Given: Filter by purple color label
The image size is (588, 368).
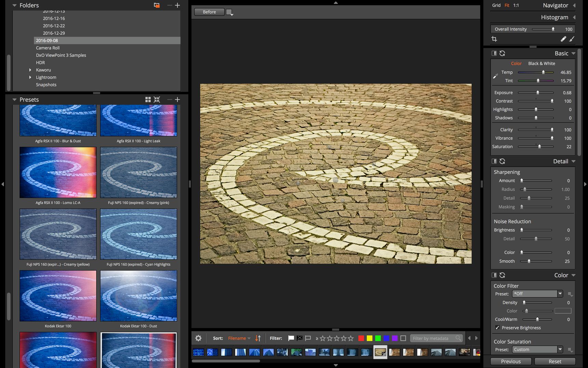Looking at the screenshot, I should [x=395, y=338].
